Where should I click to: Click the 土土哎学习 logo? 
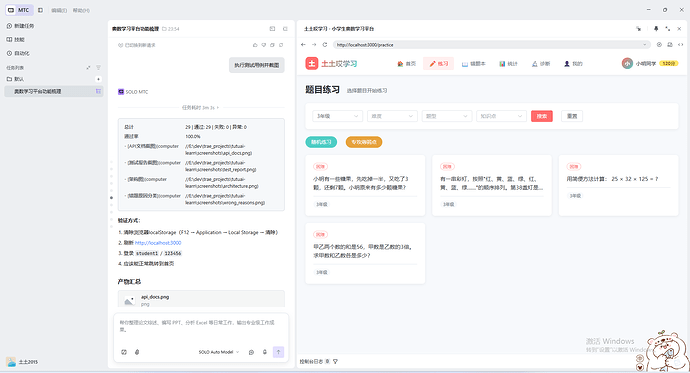pos(331,63)
